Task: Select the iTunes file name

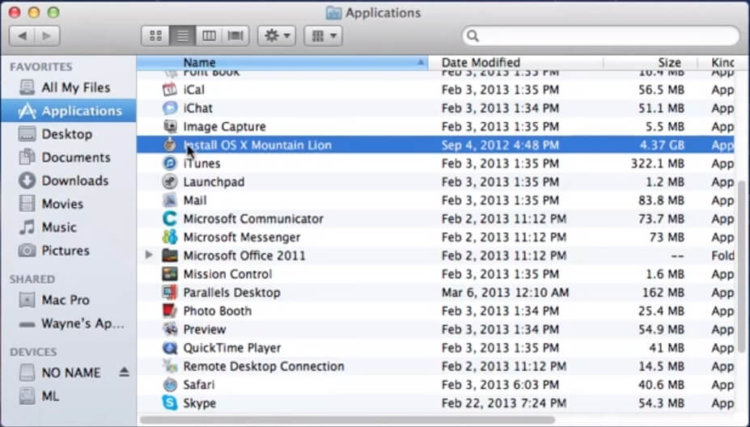Action: (x=202, y=164)
